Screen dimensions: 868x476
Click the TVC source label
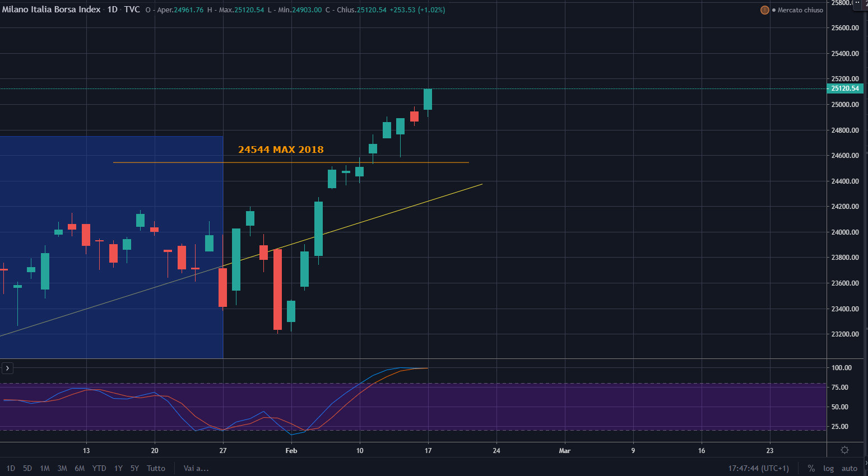[132, 10]
